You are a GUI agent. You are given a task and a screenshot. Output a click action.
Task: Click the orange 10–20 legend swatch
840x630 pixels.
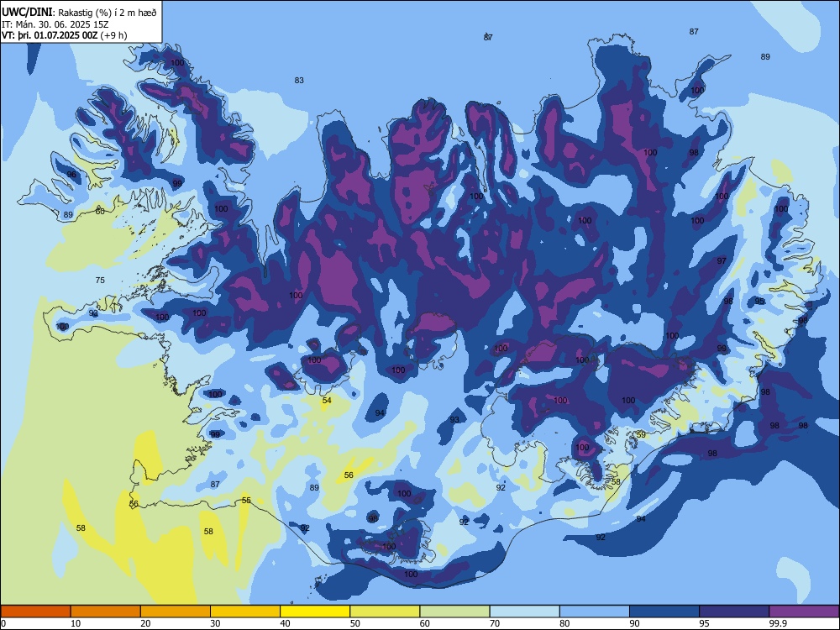coord(106,612)
